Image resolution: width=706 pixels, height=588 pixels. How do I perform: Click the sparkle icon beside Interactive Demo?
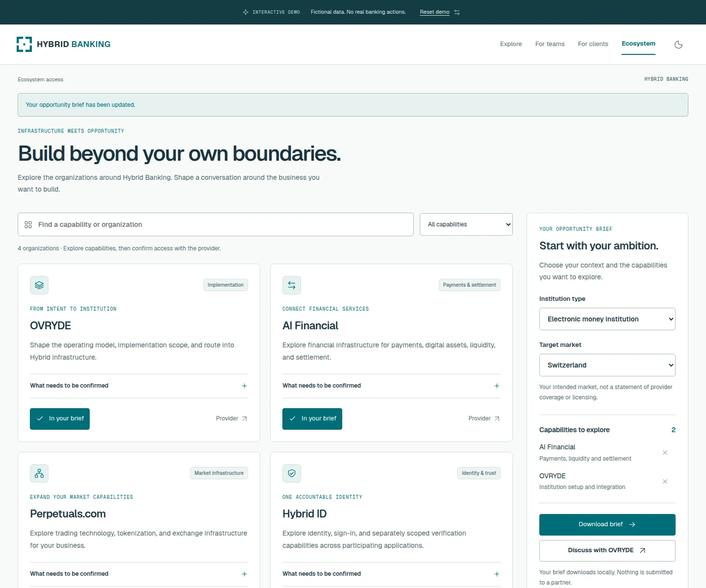246,12
